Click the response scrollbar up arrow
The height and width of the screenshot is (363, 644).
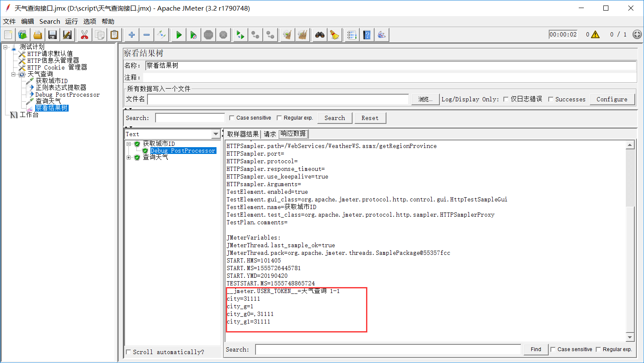[x=630, y=145]
